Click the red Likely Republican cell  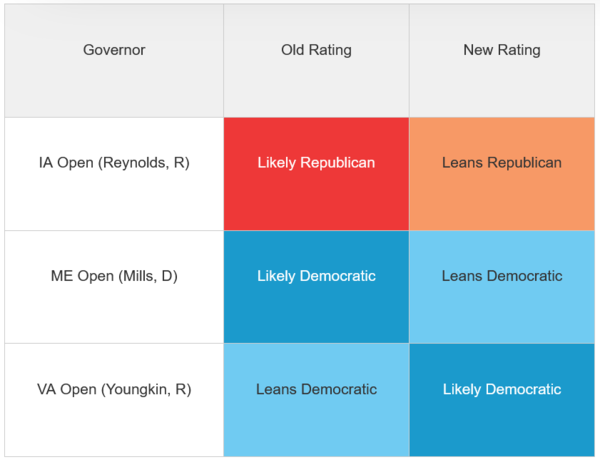[316, 174]
